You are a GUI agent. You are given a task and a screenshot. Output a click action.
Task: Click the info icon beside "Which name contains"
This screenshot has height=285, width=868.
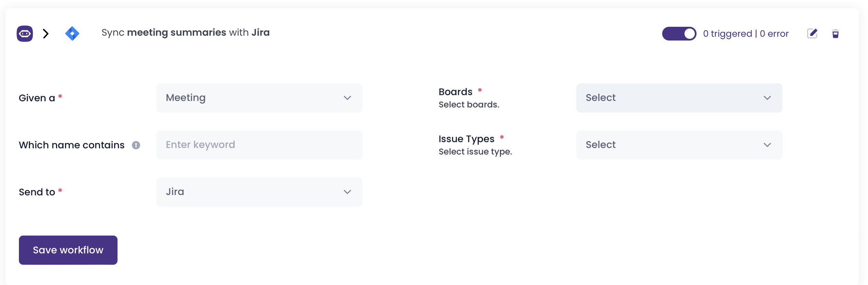point(136,145)
